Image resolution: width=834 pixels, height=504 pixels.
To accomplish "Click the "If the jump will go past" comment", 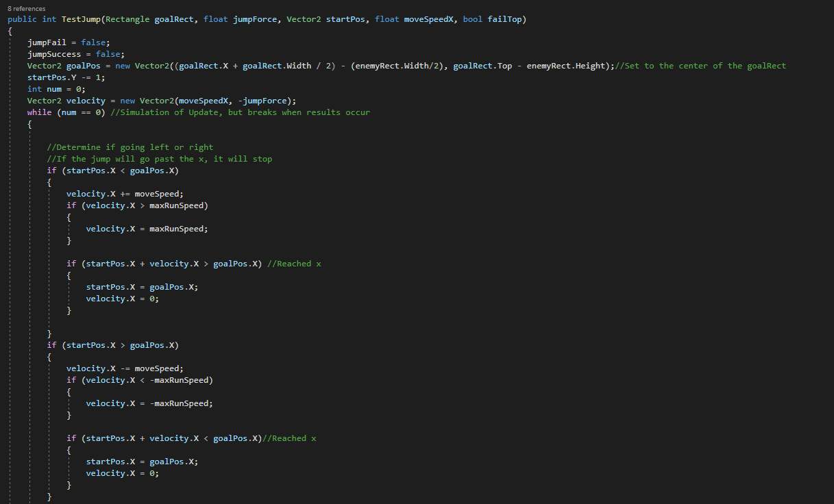I will coord(159,159).
